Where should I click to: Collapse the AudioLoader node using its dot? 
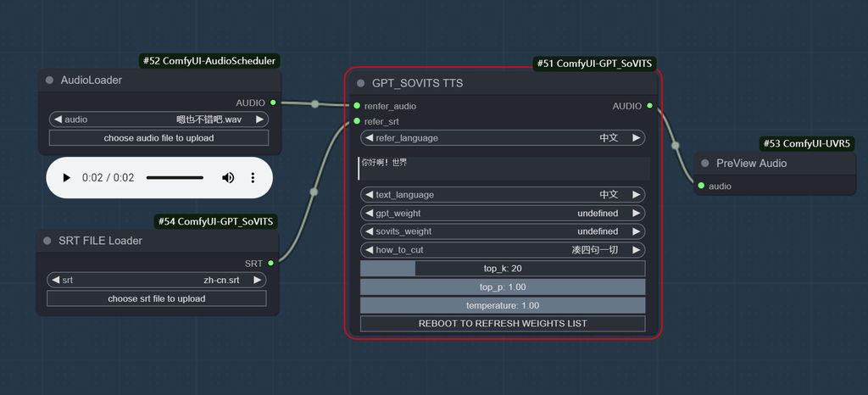coord(50,81)
